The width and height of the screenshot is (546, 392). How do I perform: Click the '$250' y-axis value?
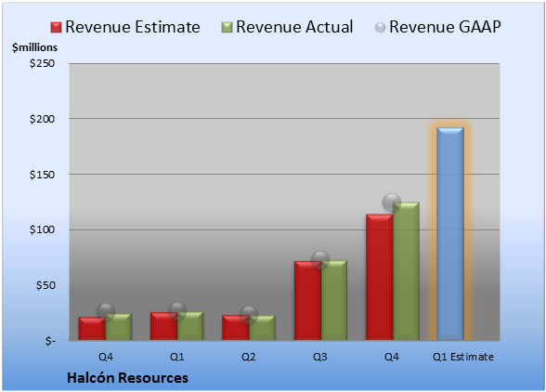42,63
